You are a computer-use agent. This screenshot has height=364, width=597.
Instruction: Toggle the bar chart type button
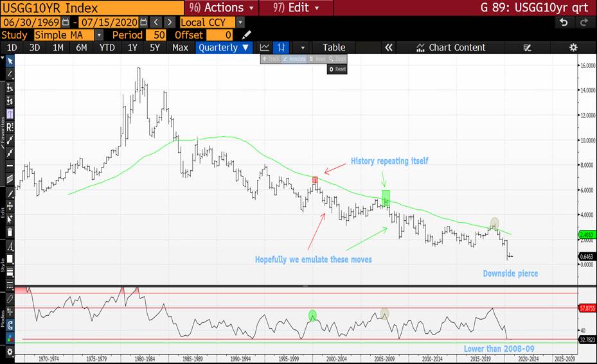coord(281,48)
